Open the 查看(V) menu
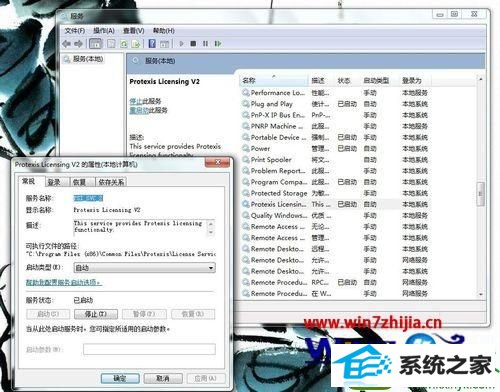Viewport: 500px width, 392px height. click(x=133, y=31)
